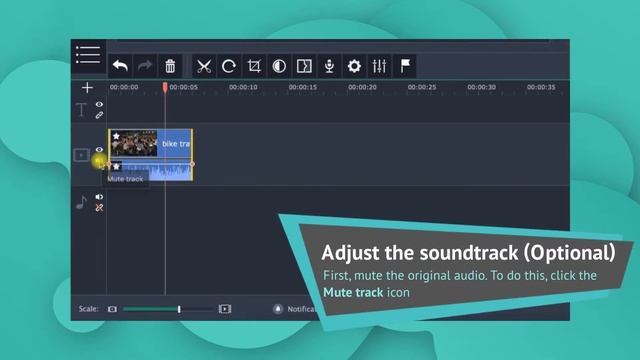
Task: Toggle video track visibility eye
Action: point(99,150)
